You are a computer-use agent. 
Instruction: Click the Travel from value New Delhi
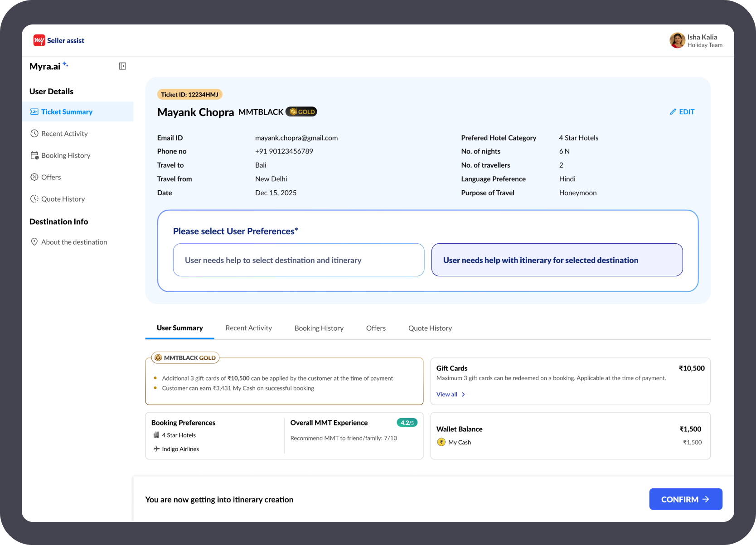[271, 179]
